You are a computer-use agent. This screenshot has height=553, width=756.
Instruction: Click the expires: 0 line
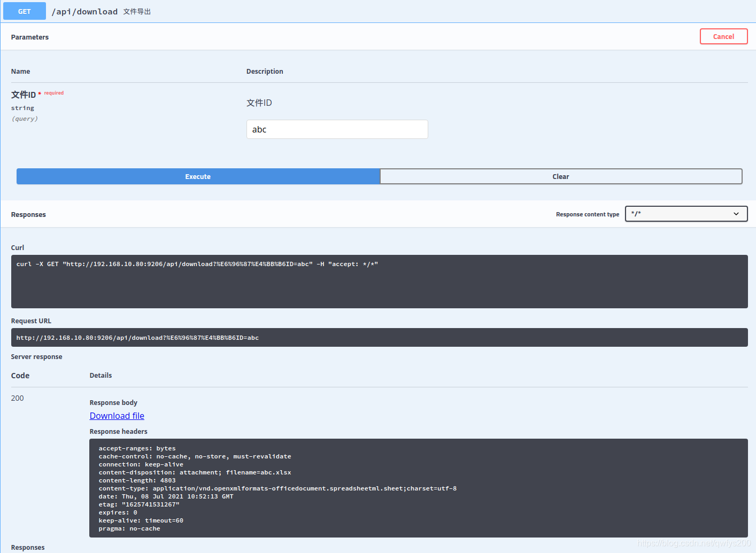tap(118, 512)
